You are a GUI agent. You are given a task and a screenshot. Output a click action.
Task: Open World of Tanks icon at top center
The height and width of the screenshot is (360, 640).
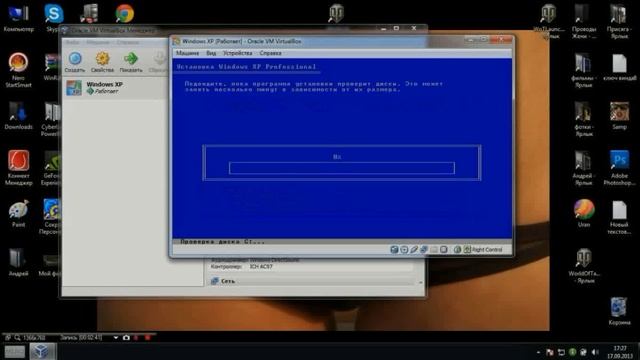336,13
